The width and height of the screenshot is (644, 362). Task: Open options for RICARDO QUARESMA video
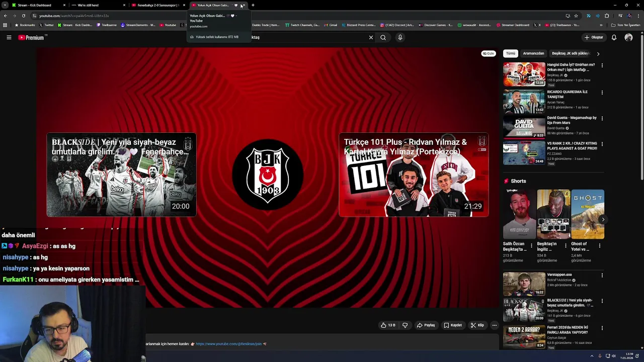tap(602, 93)
